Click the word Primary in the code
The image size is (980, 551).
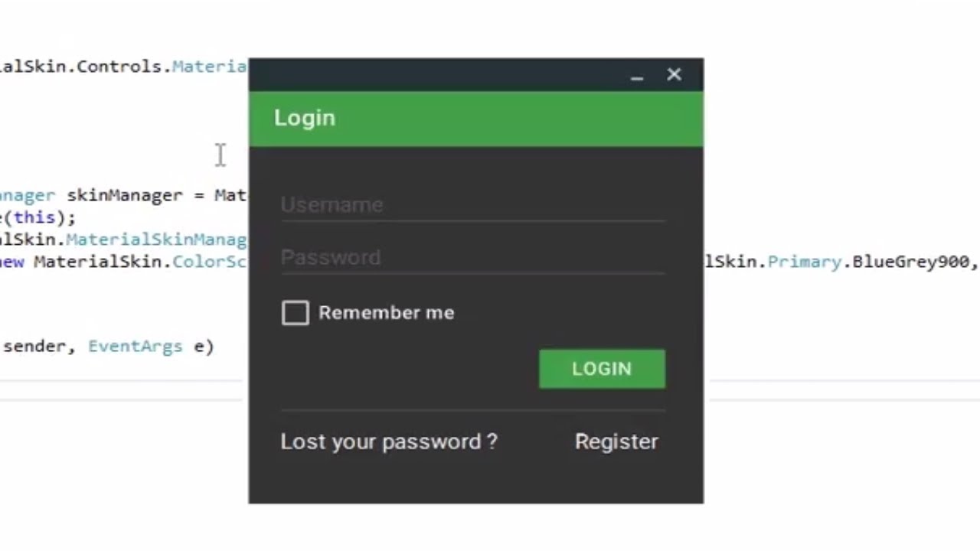(805, 262)
